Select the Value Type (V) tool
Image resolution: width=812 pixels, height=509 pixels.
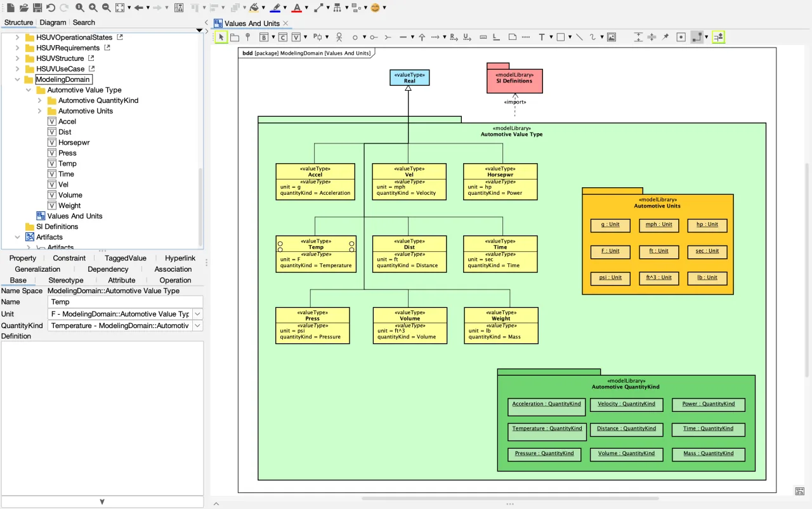pyautogui.click(x=296, y=37)
